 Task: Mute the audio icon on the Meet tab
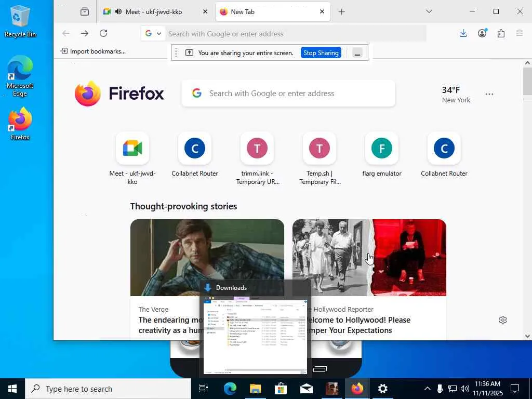[x=118, y=12]
